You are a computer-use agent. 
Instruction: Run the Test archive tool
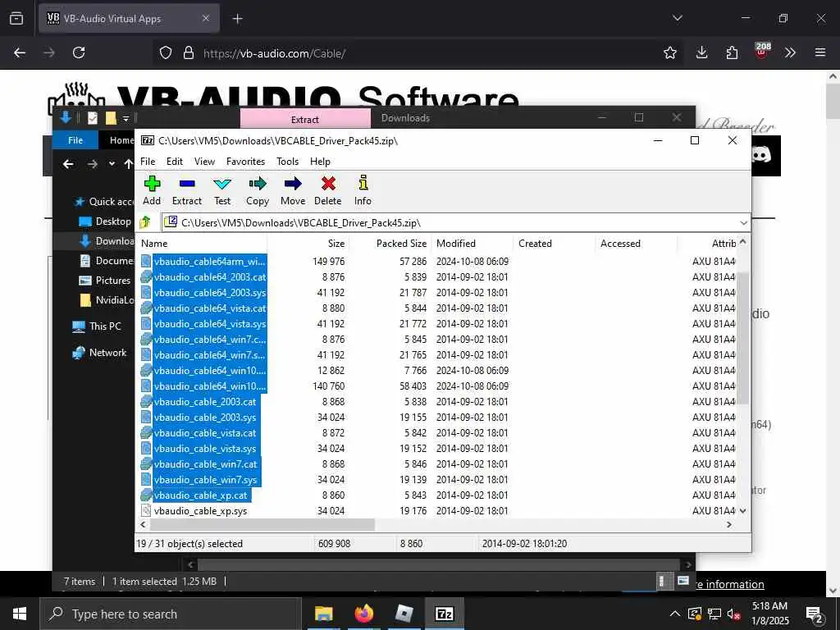tap(222, 190)
